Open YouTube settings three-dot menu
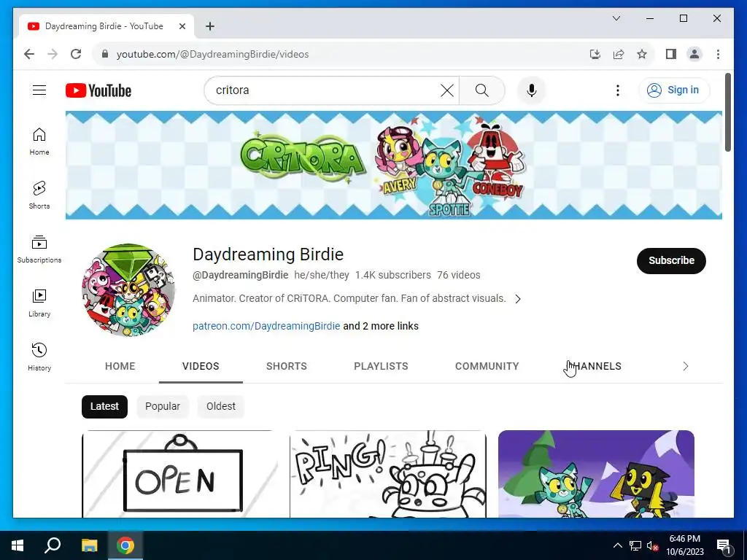 [x=617, y=90]
